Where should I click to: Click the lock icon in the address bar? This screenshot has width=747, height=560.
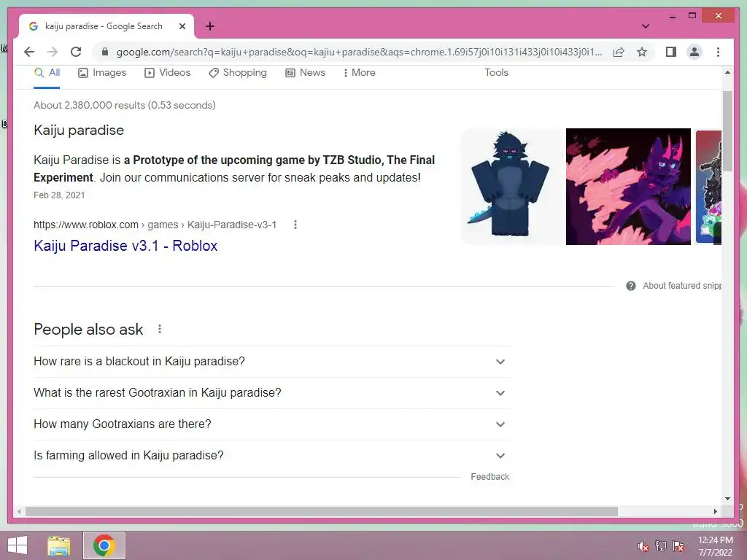click(105, 52)
